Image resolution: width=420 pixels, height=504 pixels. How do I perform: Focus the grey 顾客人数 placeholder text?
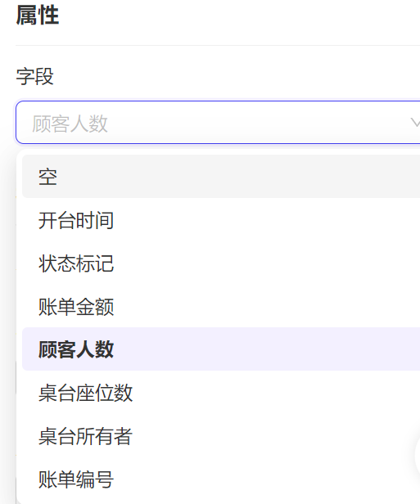pyautogui.click(x=70, y=124)
